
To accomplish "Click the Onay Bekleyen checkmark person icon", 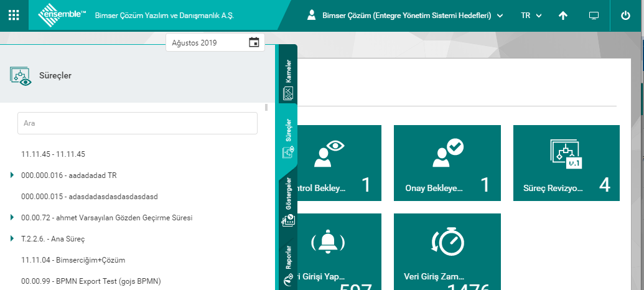I will pyautogui.click(x=447, y=153).
